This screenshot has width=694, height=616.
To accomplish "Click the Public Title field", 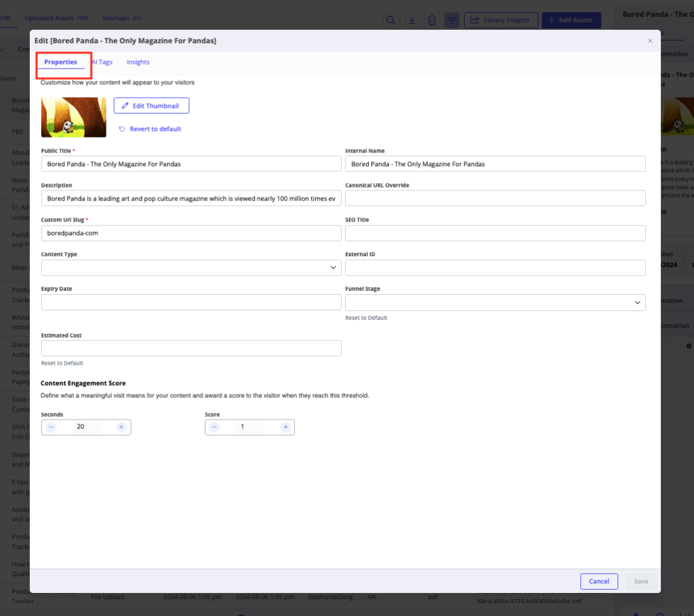I will point(191,164).
